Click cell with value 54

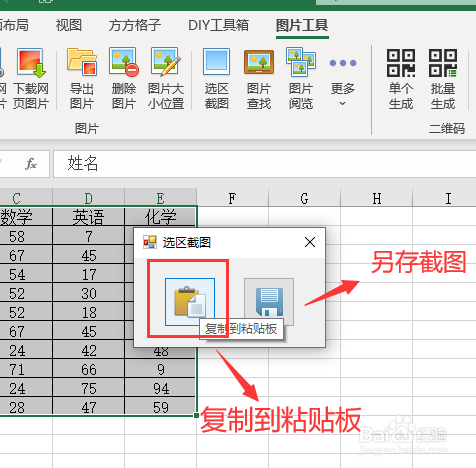26,274
